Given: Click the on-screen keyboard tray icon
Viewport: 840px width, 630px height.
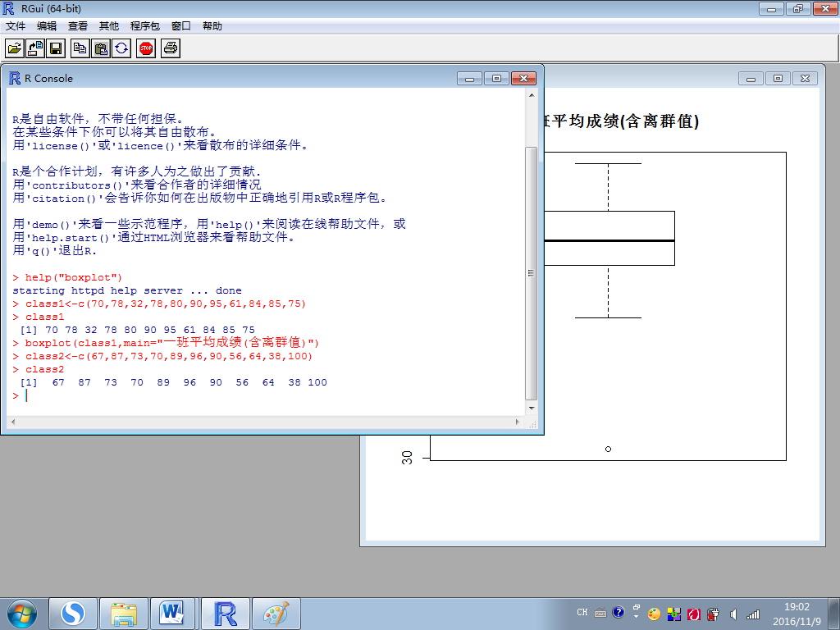Looking at the screenshot, I should tap(600, 613).
